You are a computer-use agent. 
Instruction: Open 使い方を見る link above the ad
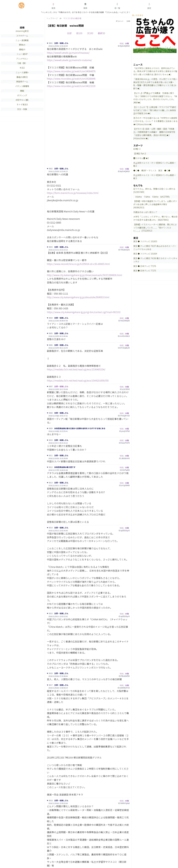click(x=137, y=15)
